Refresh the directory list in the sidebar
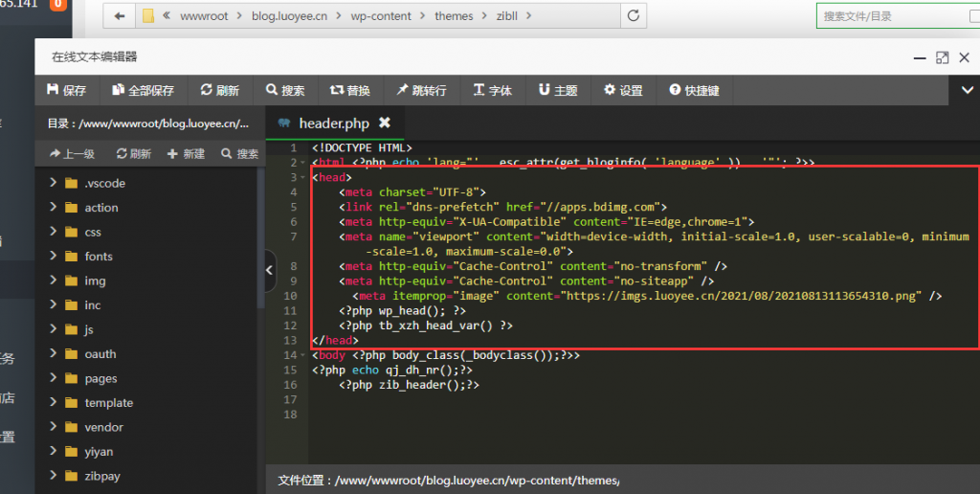The image size is (980, 494). pos(134,153)
